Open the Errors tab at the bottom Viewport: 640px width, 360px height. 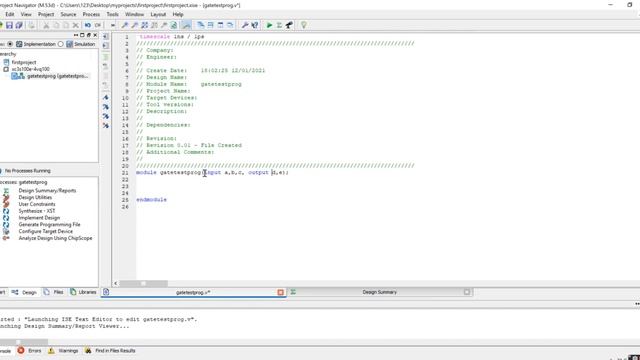[x=29, y=351]
